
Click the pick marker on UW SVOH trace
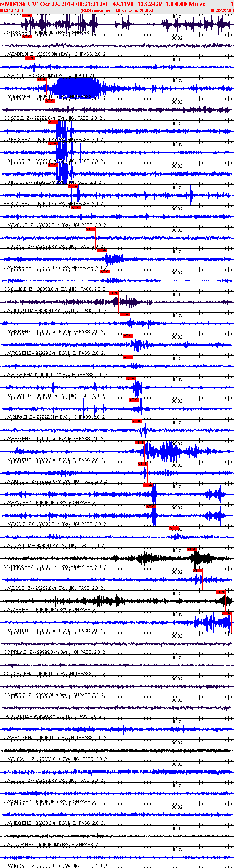click(x=76, y=208)
